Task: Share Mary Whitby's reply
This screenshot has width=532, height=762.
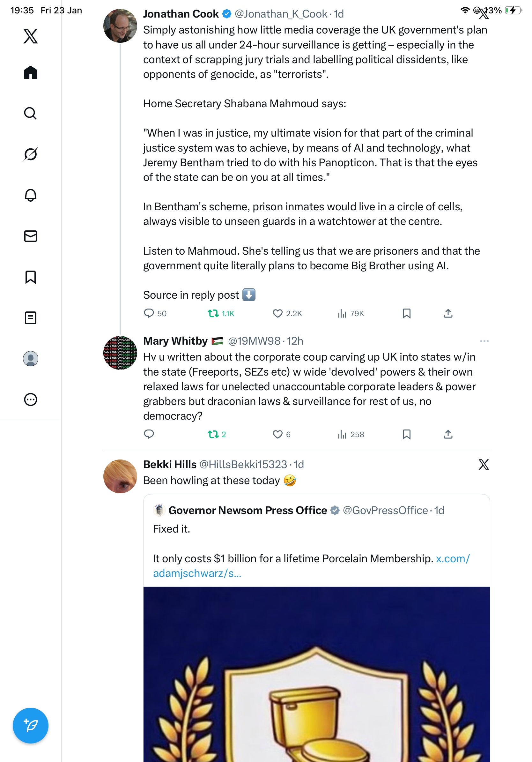Action: (448, 434)
